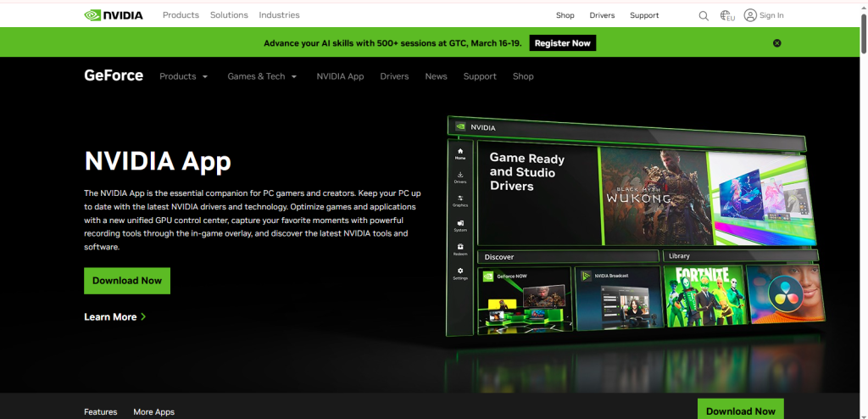This screenshot has width=868, height=419.
Task: Open the search magnifier icon
Action: click(x=704, y=15)
